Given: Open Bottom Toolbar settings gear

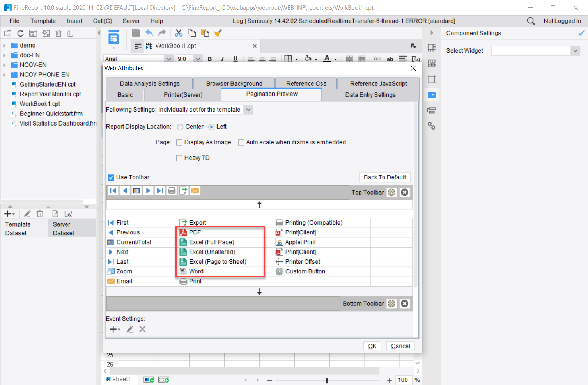Looking at the screenshot, I should click(x=391, y=303).
